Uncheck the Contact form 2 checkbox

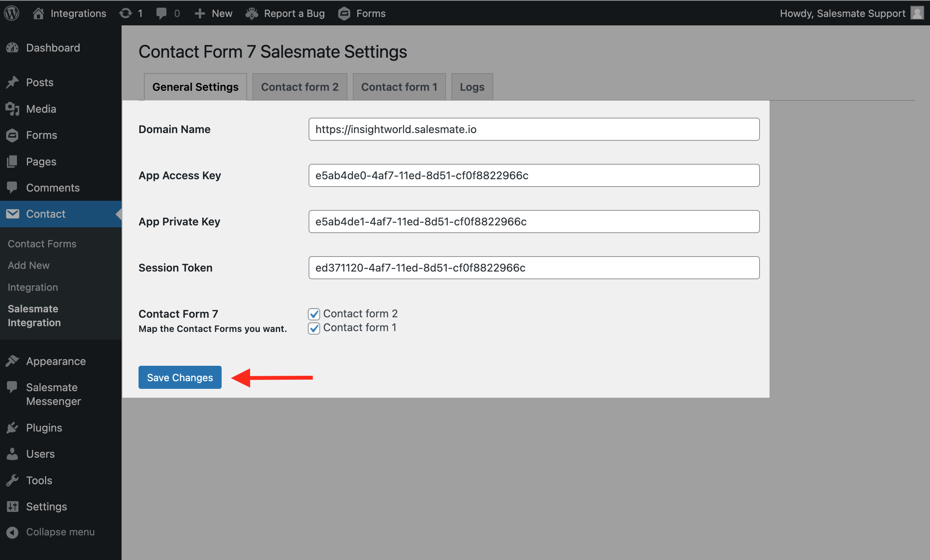(x=314, y=314)
